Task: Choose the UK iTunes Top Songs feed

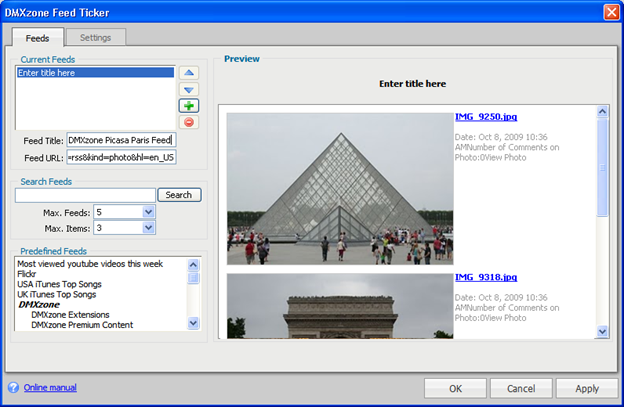Action: pos(57,294)
